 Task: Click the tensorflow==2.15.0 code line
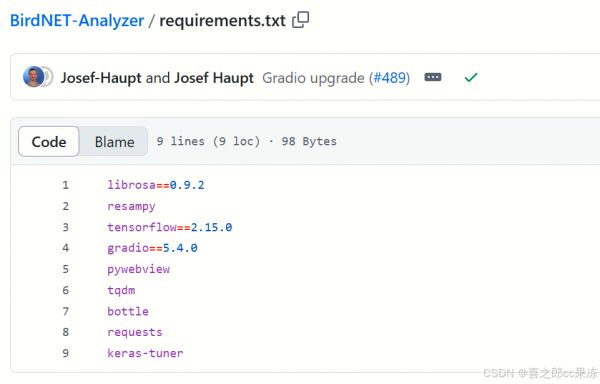point(170,227)
